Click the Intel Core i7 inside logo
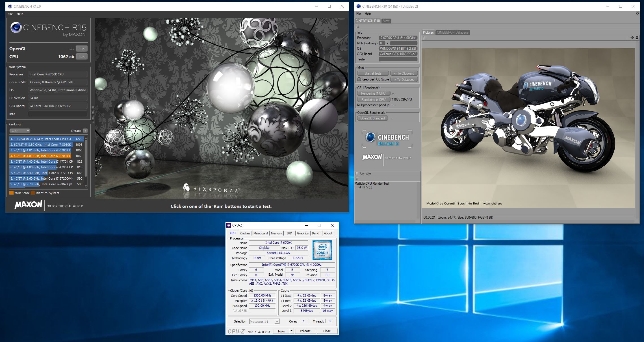 point(322,250)
